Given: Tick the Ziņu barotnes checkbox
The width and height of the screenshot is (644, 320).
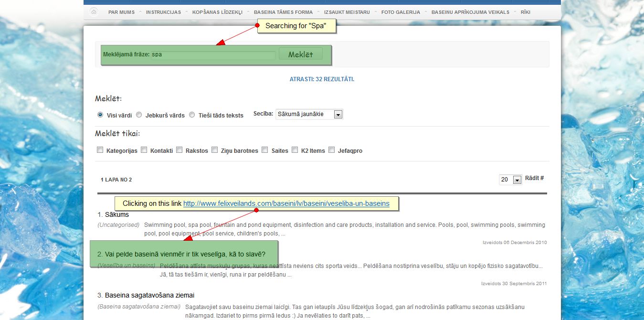Looking at the screenshot, I should click(214, 150).
